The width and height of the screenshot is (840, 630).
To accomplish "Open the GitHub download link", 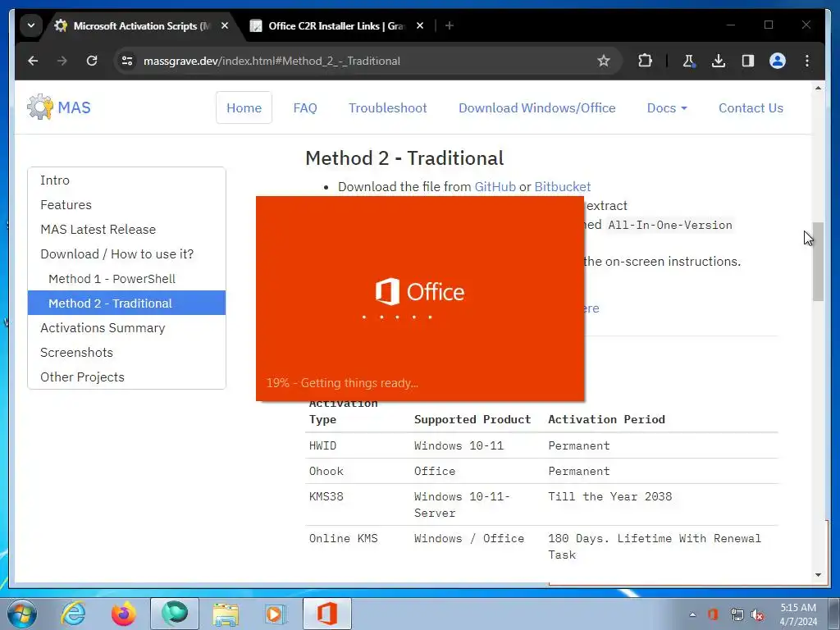I will [x=495, y=186].
